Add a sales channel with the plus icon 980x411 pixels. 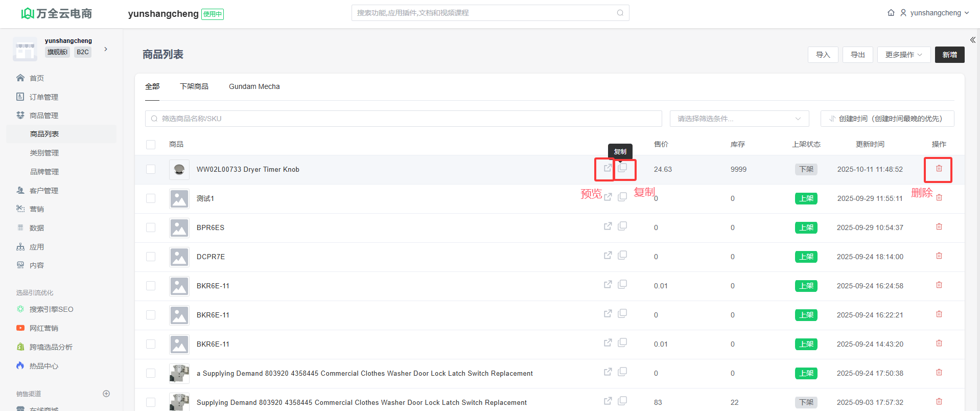(x=106, y=394)
